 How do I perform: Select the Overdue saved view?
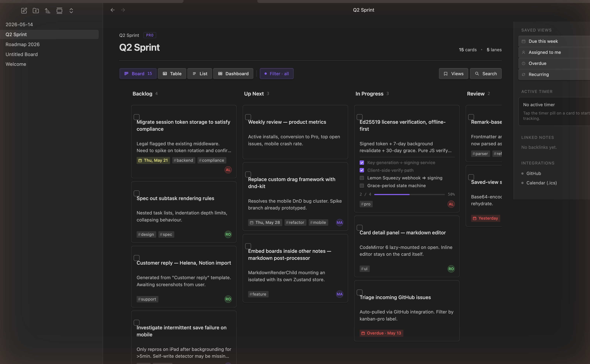(x=554, y=63)
